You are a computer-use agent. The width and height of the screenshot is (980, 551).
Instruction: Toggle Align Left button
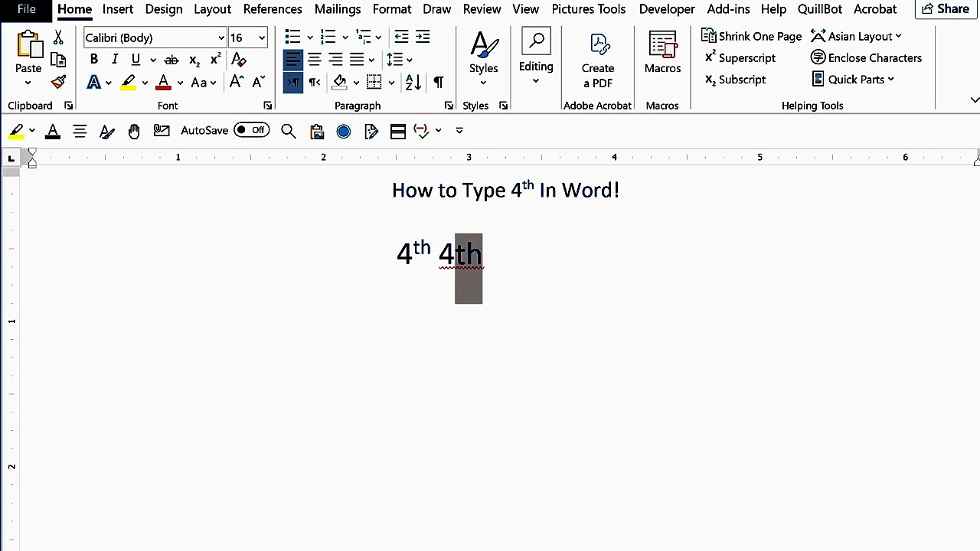click(293, 60)
